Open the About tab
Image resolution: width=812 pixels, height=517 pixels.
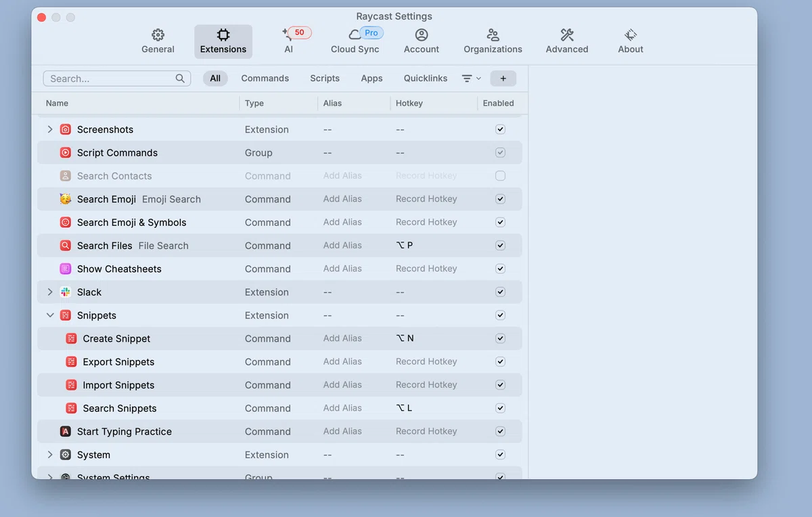point(631,41)
